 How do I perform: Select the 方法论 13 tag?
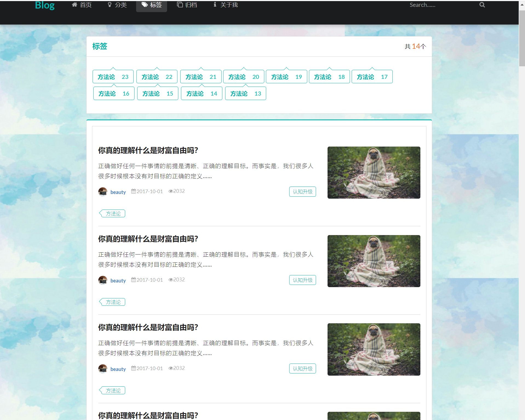pos(245,93)
